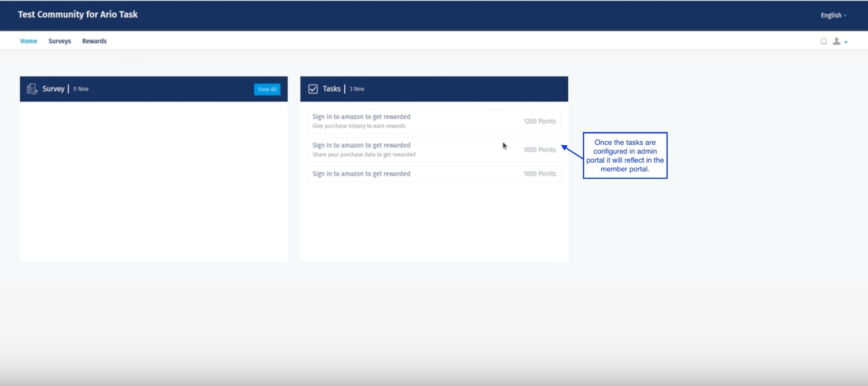868x386 pixels.
Task: Click the Tasks checkmark icon
Action: (x=313, y=89)
